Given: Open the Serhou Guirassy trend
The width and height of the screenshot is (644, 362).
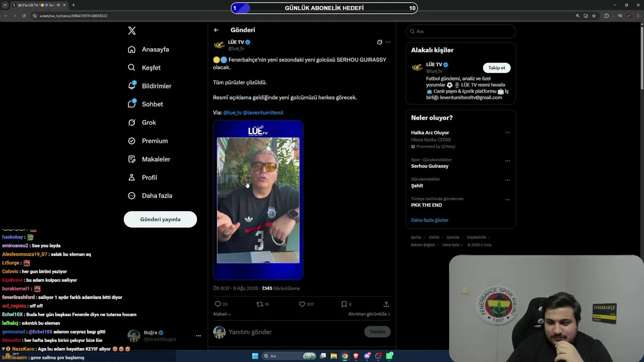Looking at the screenshot, I should (430, 166).
